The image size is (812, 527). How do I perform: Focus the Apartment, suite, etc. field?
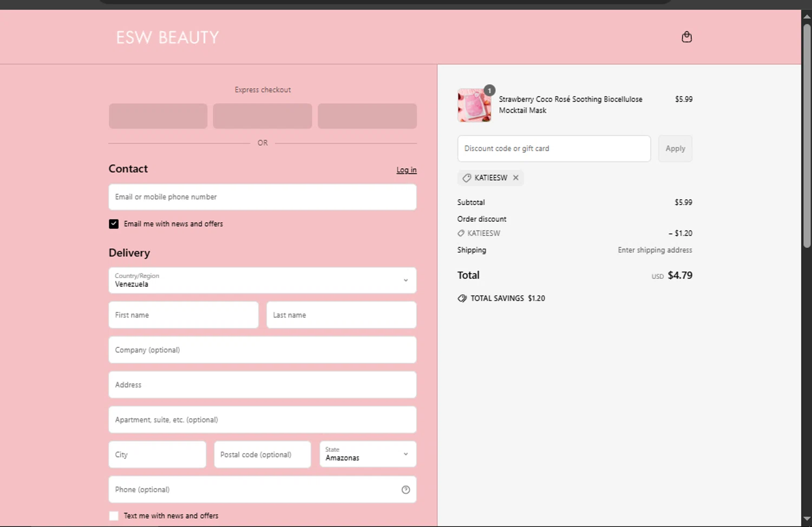point(263,420)
